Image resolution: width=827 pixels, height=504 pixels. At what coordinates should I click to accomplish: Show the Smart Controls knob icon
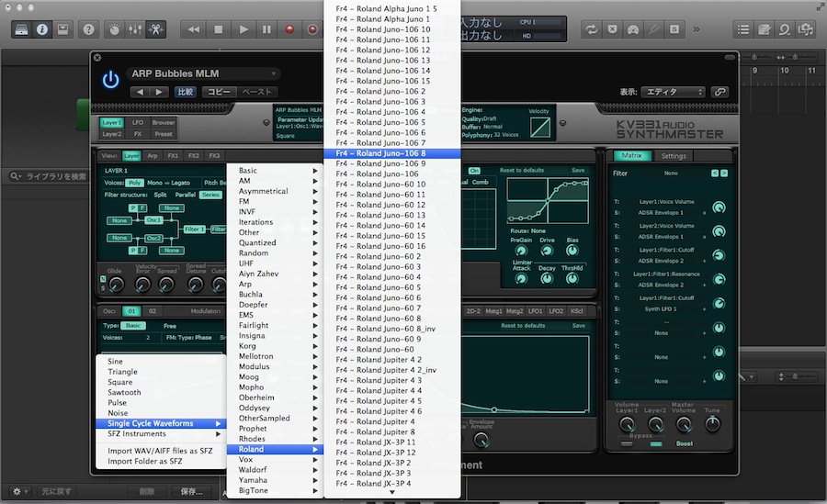(115, 29)
